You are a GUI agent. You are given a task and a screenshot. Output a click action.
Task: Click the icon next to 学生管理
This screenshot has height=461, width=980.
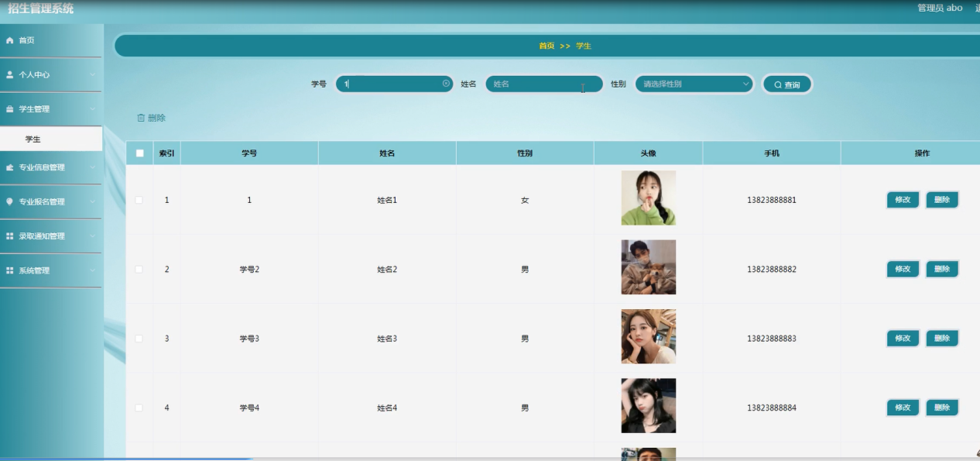[x=10, y=109]
